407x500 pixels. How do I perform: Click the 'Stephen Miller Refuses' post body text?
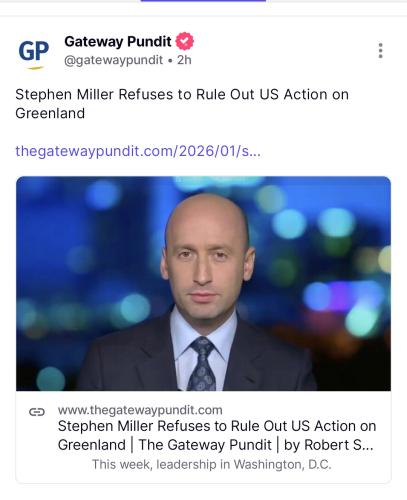pyautogui.click(x=182, y=104)
